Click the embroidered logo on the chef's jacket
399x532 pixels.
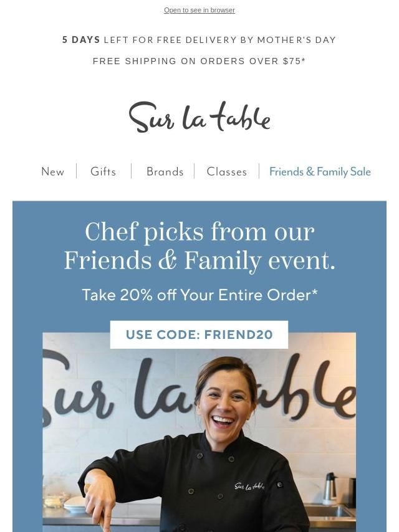249,486
